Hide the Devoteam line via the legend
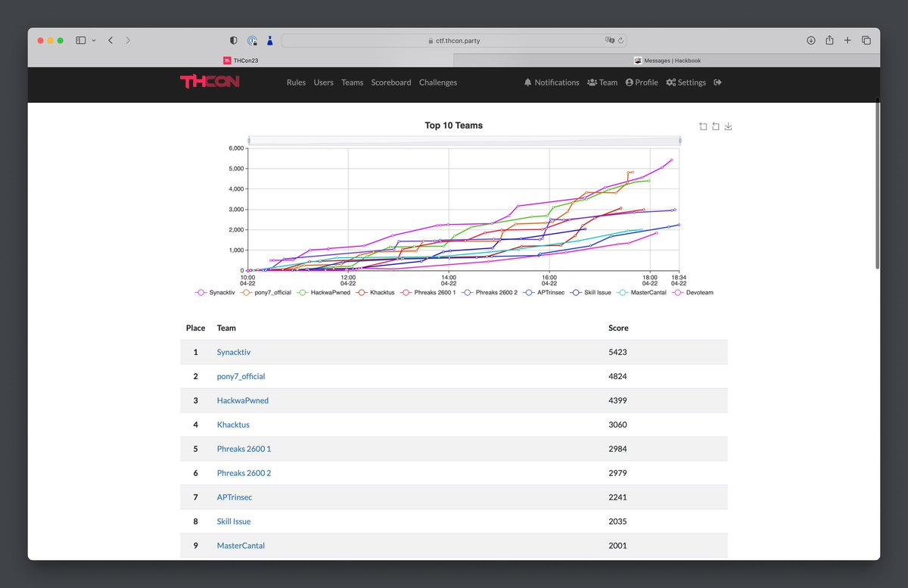Screen dimensions: 908x588 click(x=693, y=292)
